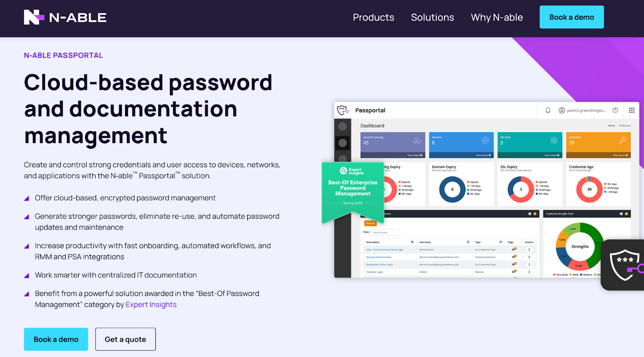This screenshot has height=357, width=644.
Task: Click the N-able logo in the header
Action: click(65, 17)
